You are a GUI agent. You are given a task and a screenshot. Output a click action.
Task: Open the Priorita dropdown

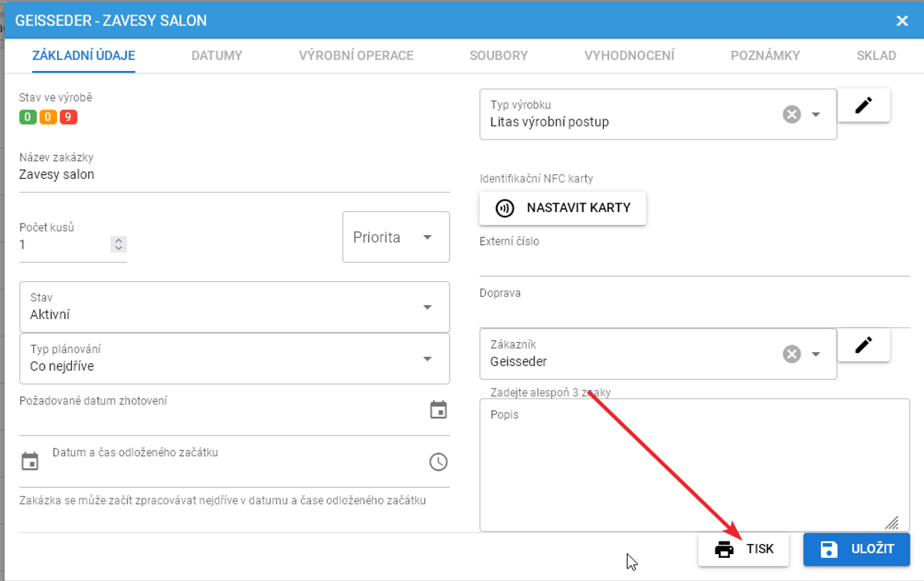coord(396,237)
